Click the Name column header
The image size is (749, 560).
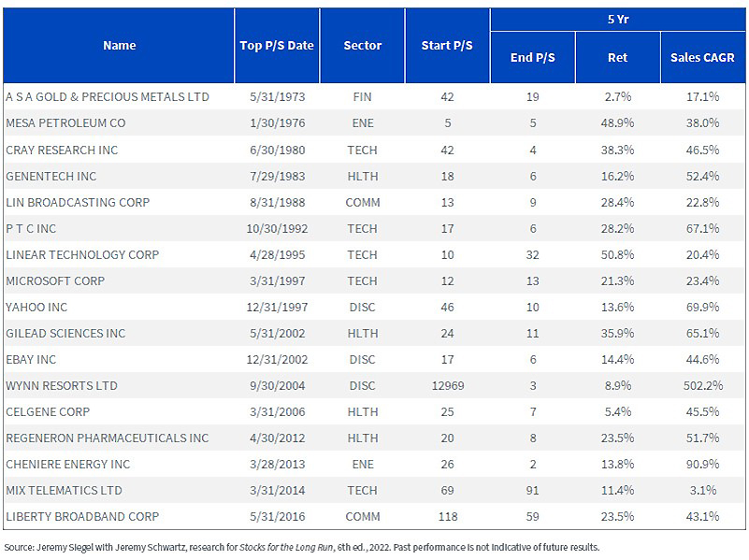point(120,46)
